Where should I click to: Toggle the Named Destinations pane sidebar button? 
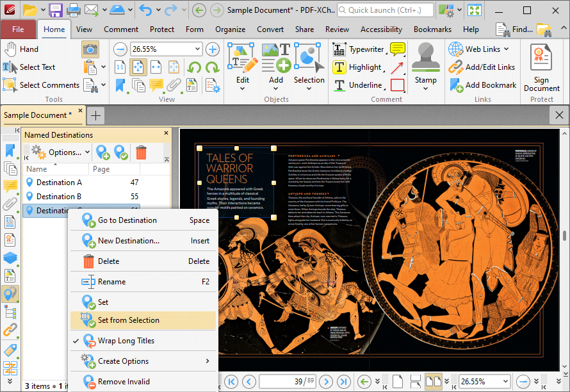click(10, 294)
